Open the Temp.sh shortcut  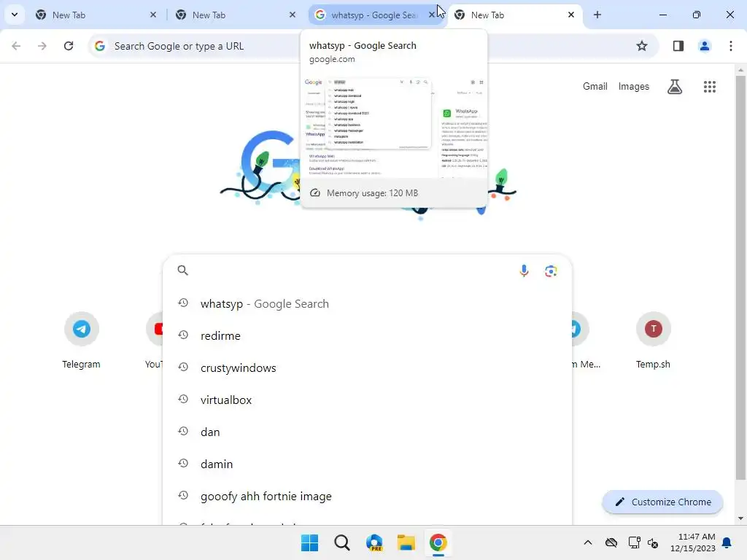coord(653,341)
